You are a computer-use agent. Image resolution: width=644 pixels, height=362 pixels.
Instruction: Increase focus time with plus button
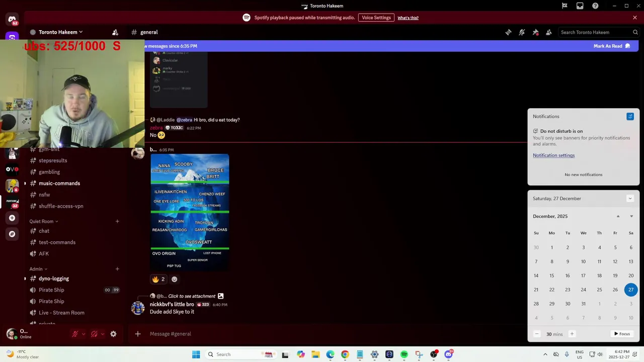(x=572, y=334)
